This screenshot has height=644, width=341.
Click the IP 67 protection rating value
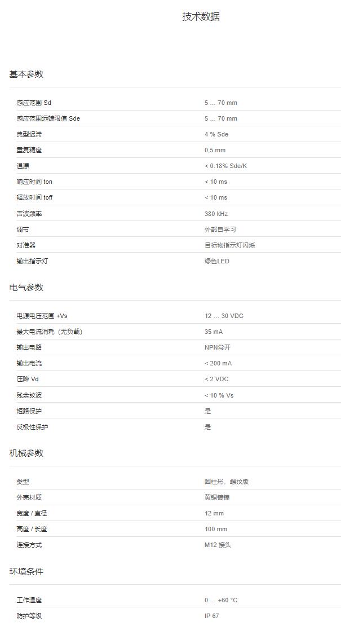pyautogui.click(x=211, y=616)
